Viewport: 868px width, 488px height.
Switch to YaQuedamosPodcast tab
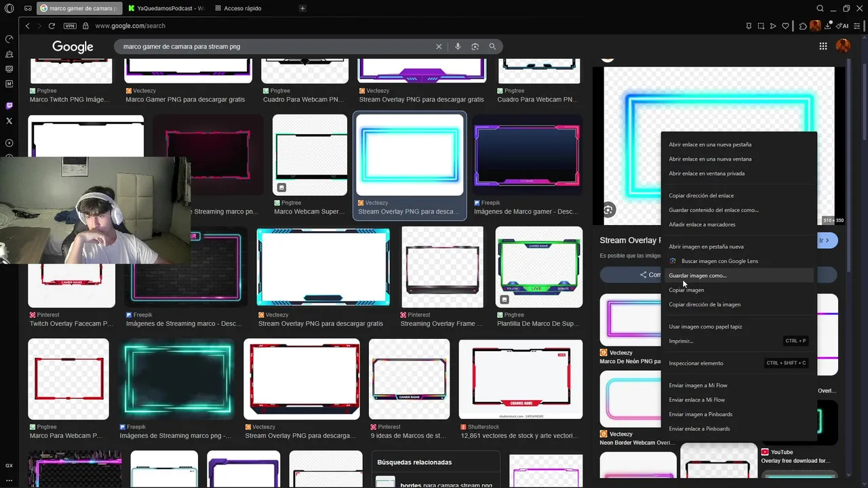click(166, 8)
